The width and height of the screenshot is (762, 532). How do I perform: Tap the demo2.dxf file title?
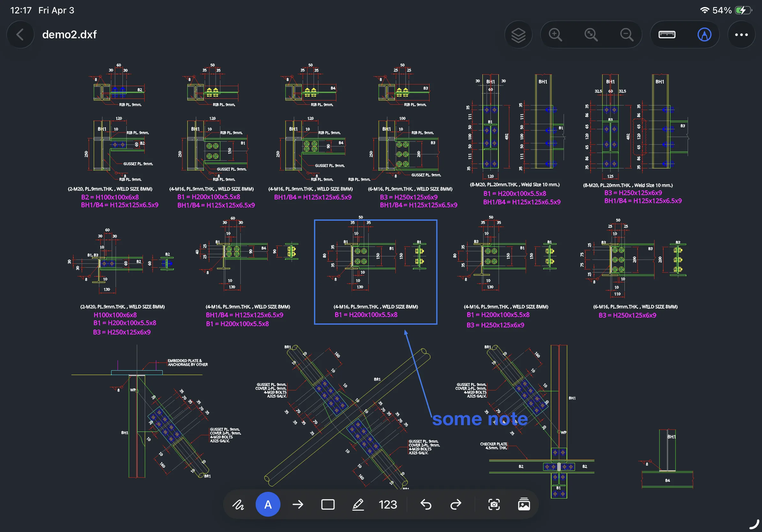(69, 34)
